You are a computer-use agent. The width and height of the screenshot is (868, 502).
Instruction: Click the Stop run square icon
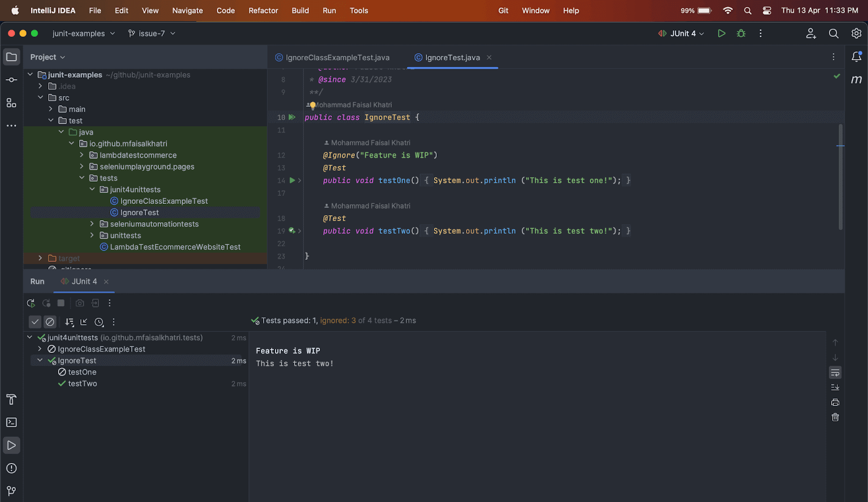pos(61,303)
